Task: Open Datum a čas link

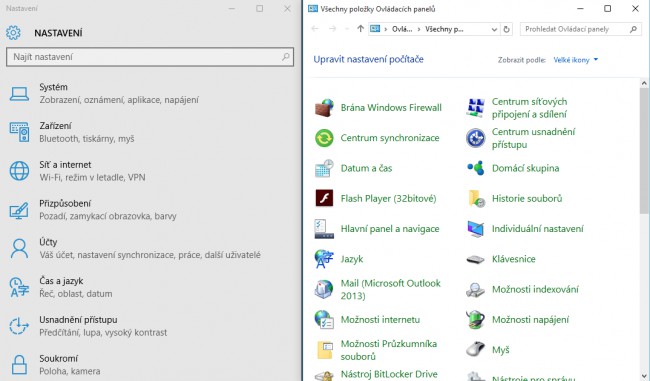Action: pos(366,168)
